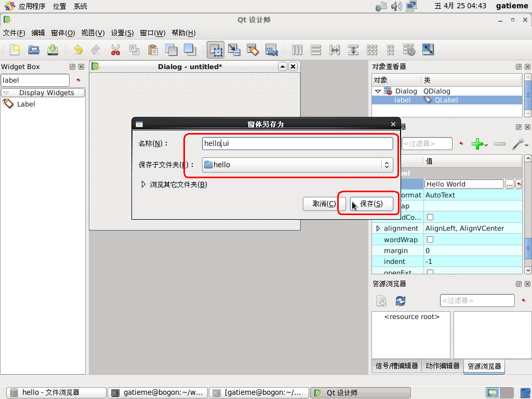Open the 帮助(H) menu
Viewport: 532px width, 399px height.
(x=183, y=33)
